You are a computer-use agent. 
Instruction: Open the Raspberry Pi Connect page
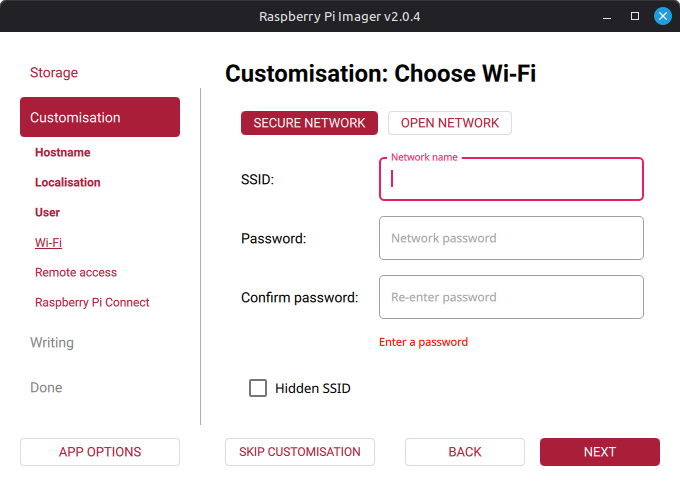point(92,303)
